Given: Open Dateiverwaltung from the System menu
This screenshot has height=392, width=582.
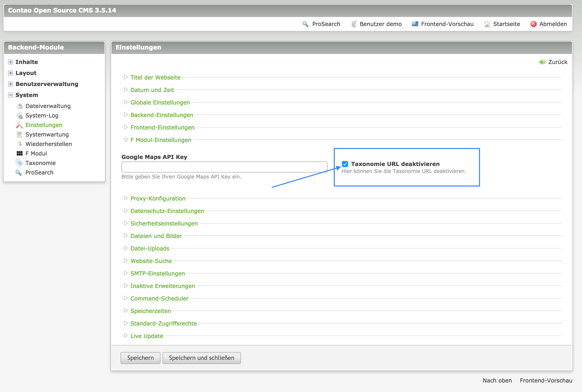Looking at the screenshot, I should tap(48, 106).
